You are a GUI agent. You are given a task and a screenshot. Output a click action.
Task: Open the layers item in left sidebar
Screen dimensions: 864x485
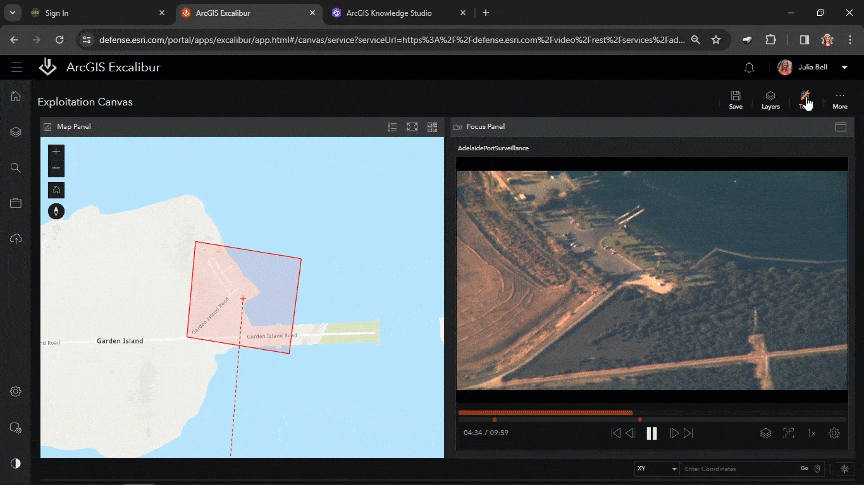pos(15,132)
